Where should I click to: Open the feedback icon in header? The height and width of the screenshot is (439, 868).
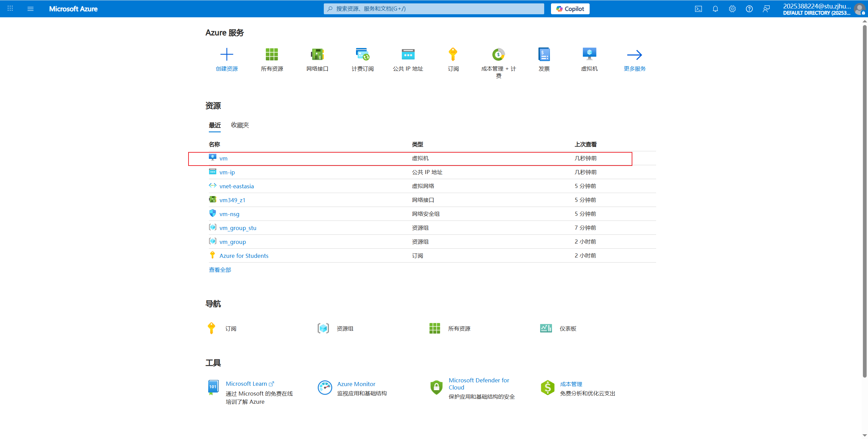(x=766, y=9)
